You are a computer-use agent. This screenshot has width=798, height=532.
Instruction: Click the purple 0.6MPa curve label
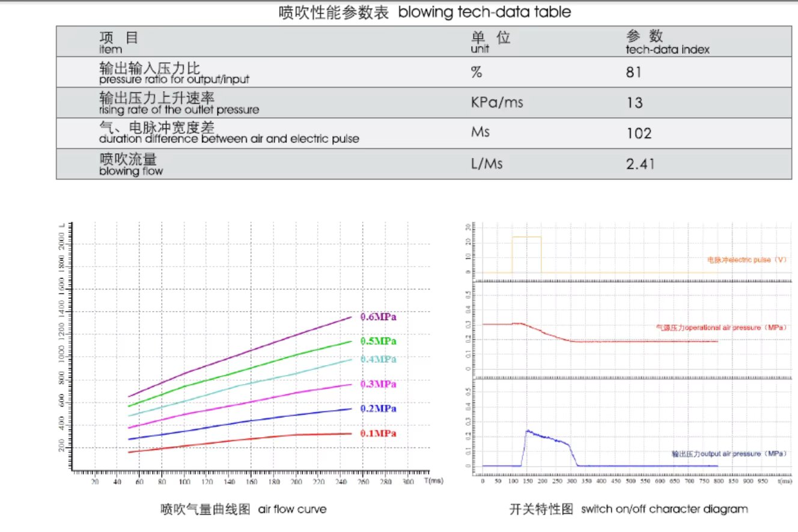pyautogui.click(x=379, y=316)
